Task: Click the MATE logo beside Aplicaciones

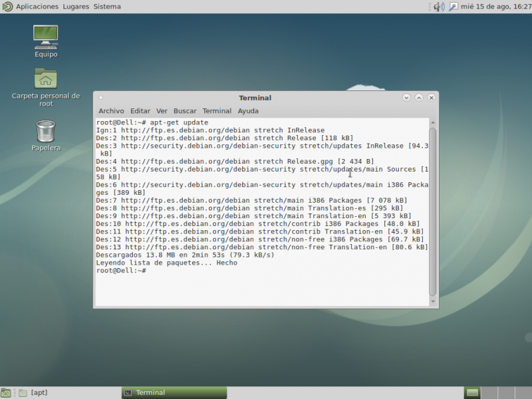Action: click(7, 7)
